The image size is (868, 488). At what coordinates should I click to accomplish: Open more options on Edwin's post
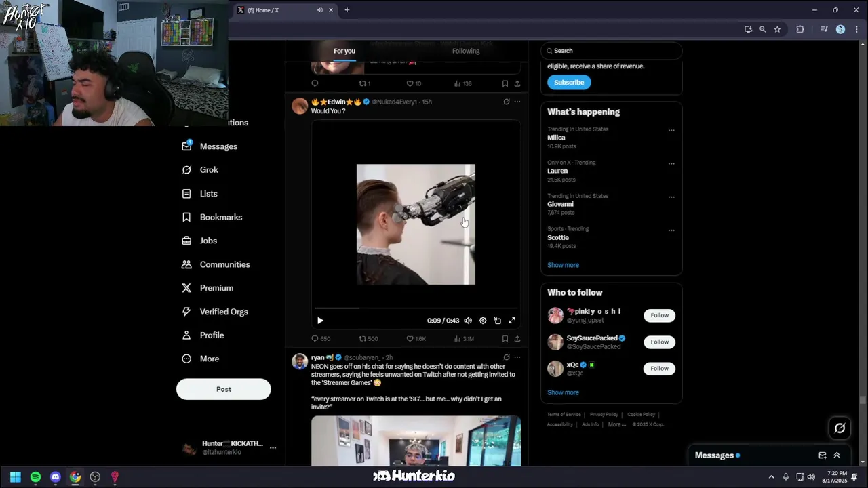(x=517, y=102)
